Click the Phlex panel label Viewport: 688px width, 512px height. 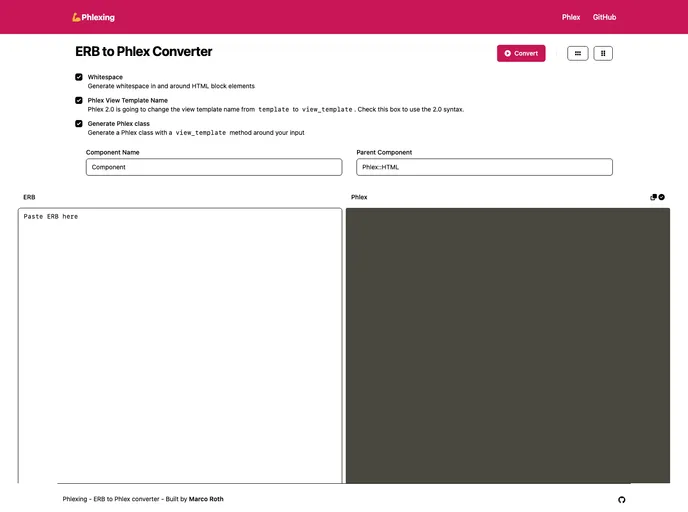click(359, 197)
